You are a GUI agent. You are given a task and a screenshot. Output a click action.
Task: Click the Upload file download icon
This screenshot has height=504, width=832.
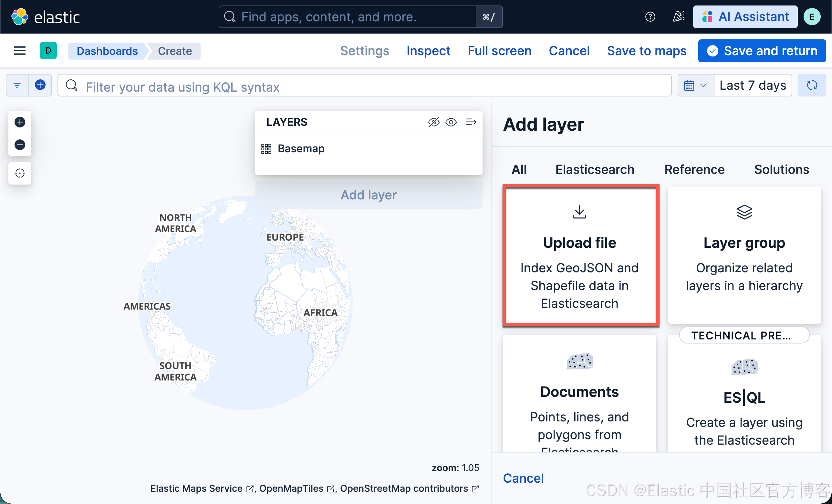coord(579,212)
